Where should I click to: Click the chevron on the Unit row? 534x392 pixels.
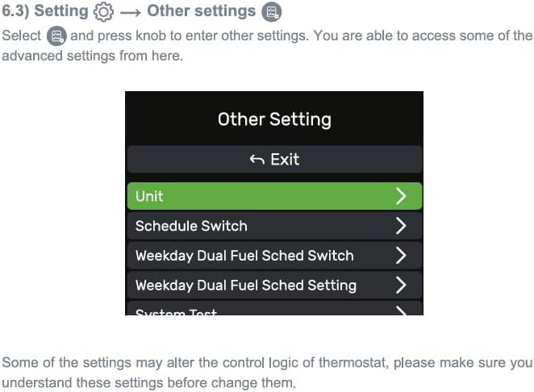[x=401, y=196]
